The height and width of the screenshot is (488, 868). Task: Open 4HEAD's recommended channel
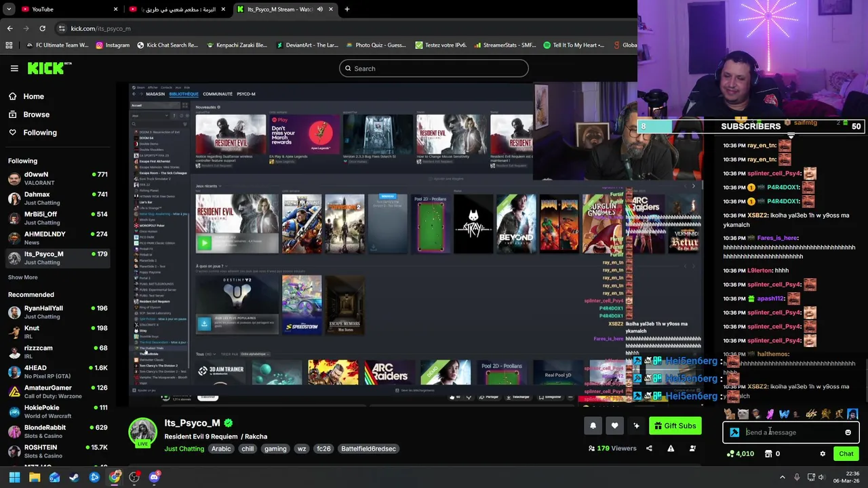[x=58, y=371]
